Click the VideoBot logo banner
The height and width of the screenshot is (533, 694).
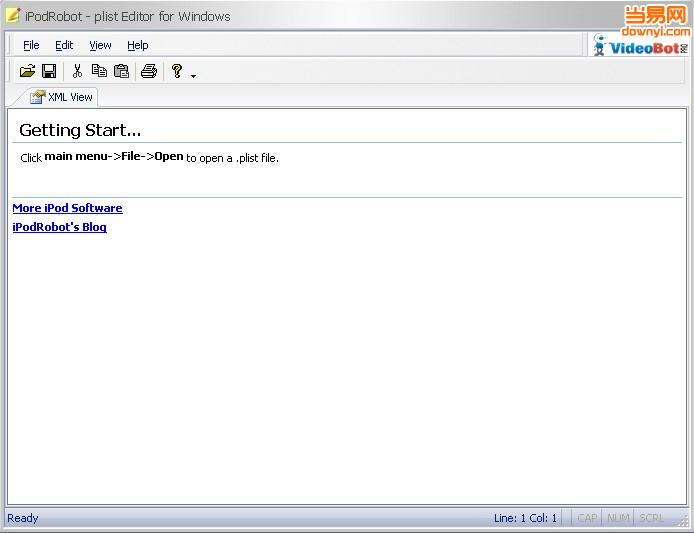pos(640,45)
